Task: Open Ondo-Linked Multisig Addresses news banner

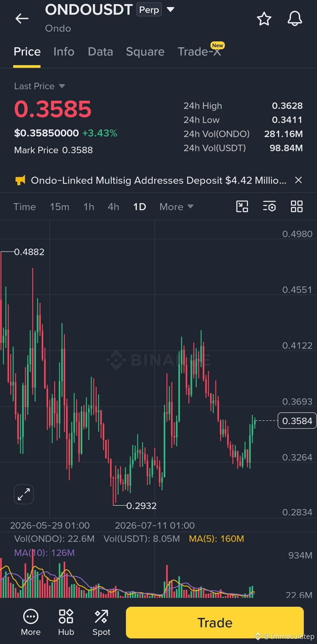Action: click(158, 180)
